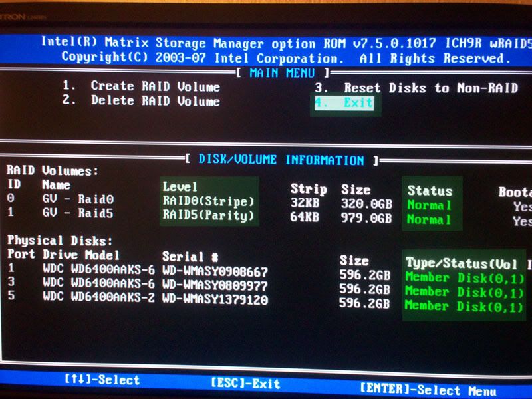
Task: Click the arrow keys Select hint
Action: (x=102, y=380)
